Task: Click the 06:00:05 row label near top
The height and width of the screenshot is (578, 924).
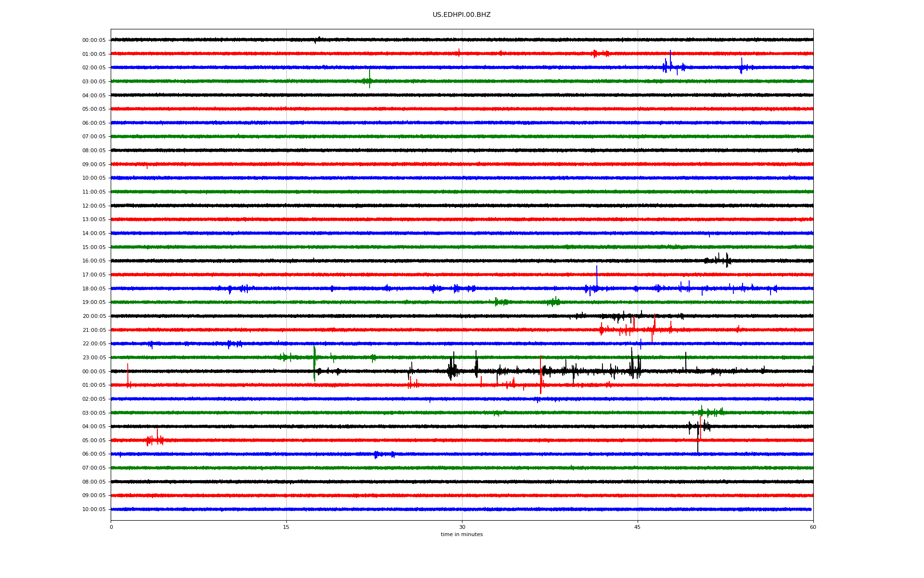Action: point(94,123)
